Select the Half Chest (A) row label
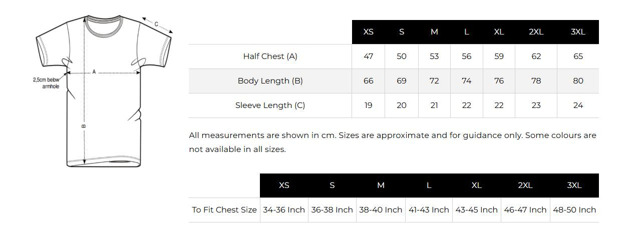The width and height of the screenshot is (644, 234). (x=270, y=56)
